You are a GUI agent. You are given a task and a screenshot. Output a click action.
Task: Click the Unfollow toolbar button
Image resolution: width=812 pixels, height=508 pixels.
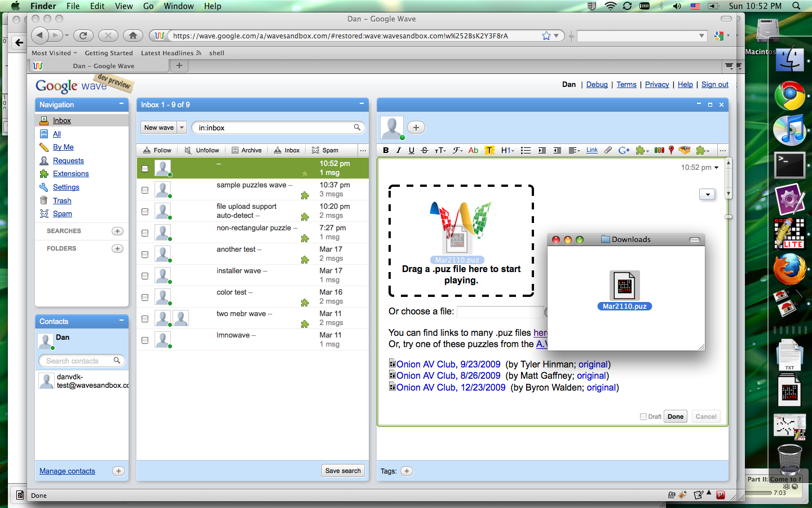[202, 150]
